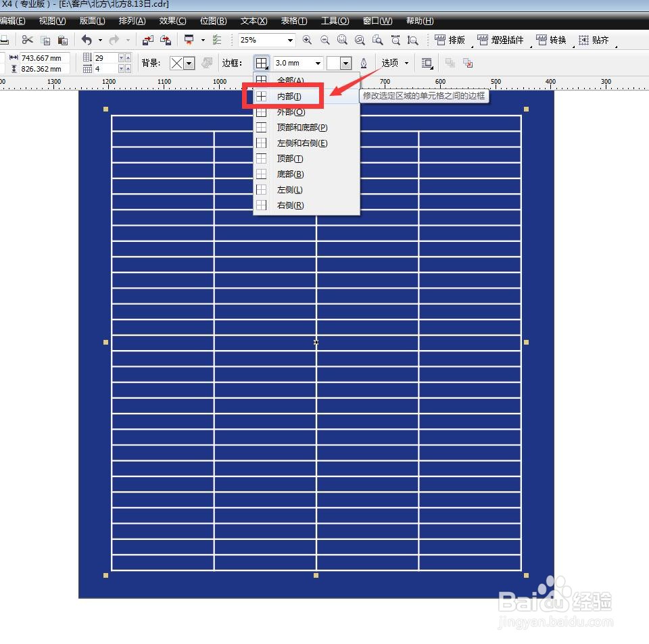This screenshot has width=649, height=644.
Task: Open the border color dropdown
Action: [345, 64]
